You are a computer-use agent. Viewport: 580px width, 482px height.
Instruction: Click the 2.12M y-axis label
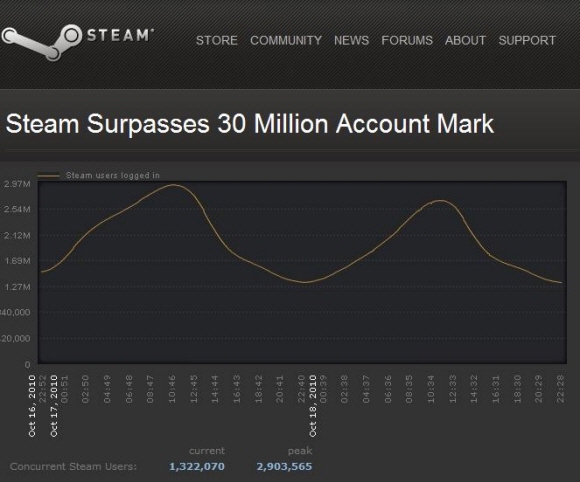pyautogui.click(x=17, y=235)
